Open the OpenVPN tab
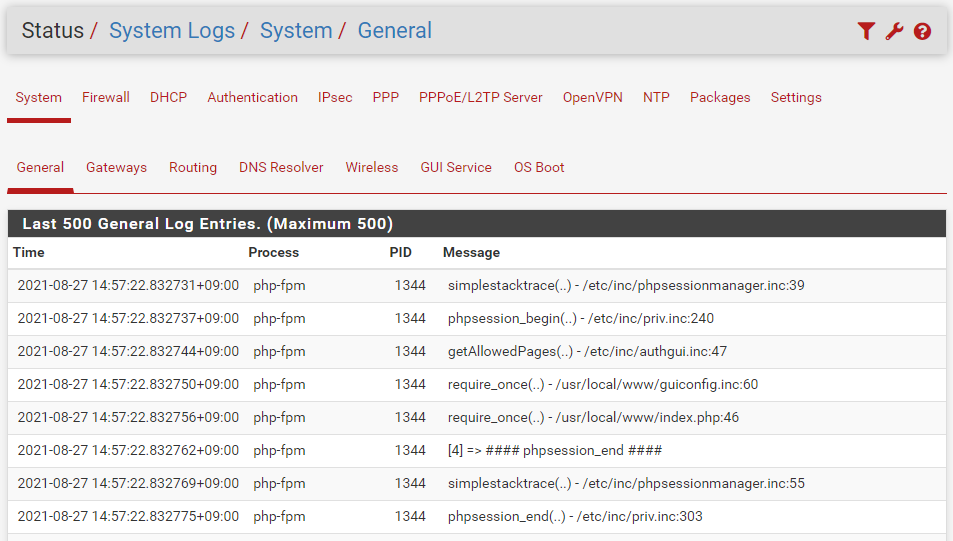 593,97
